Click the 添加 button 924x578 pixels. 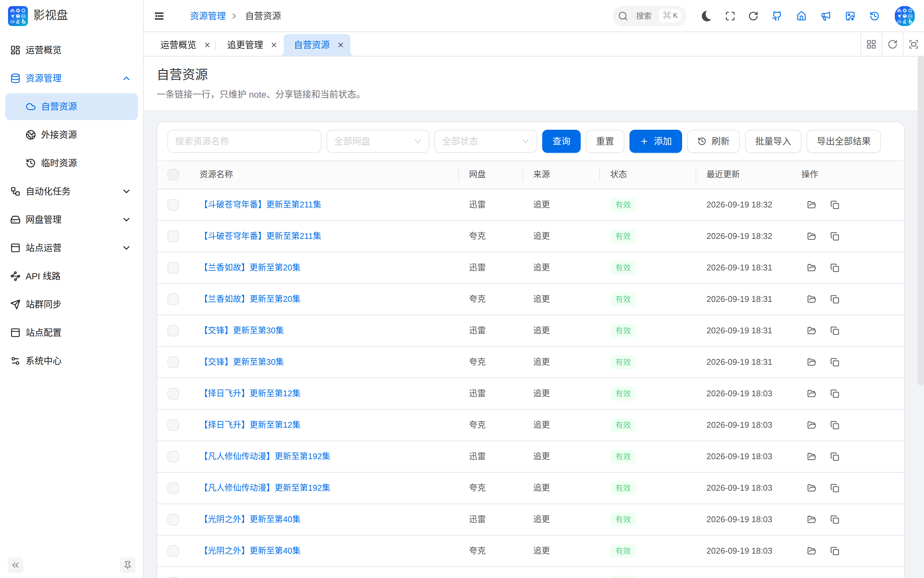click(x=655, y=141)
